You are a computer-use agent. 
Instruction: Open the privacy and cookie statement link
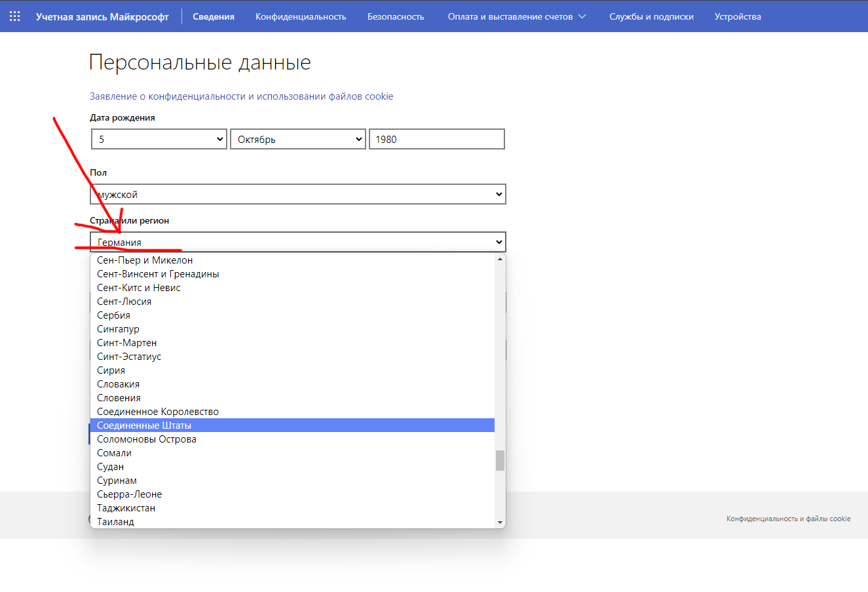click(241, 96)
